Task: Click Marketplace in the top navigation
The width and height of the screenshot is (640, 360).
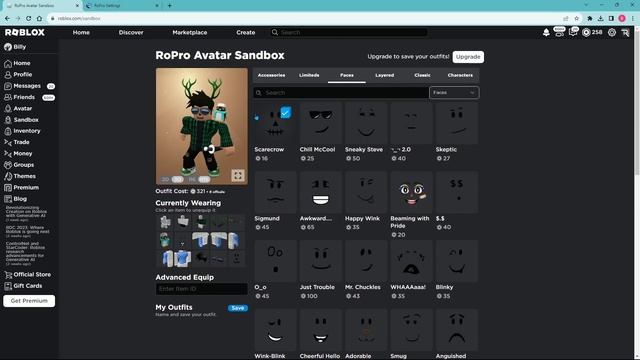Action: (x=189, y=32)
